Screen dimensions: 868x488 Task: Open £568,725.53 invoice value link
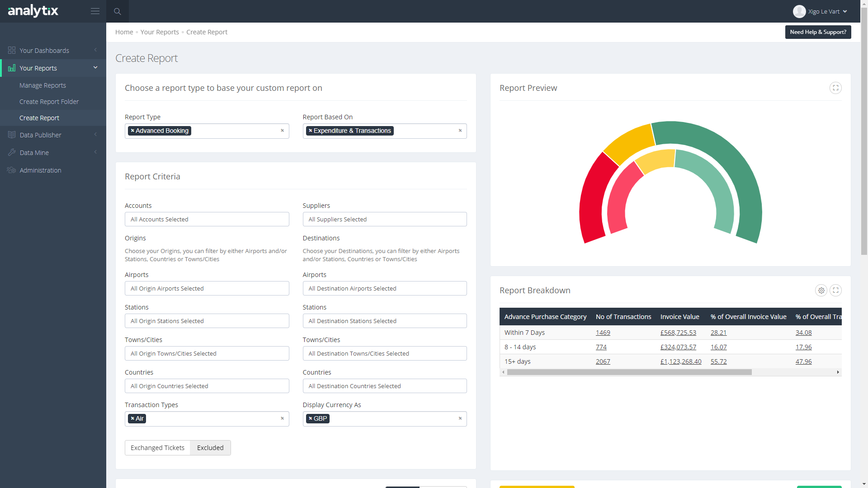coord(678,333)
